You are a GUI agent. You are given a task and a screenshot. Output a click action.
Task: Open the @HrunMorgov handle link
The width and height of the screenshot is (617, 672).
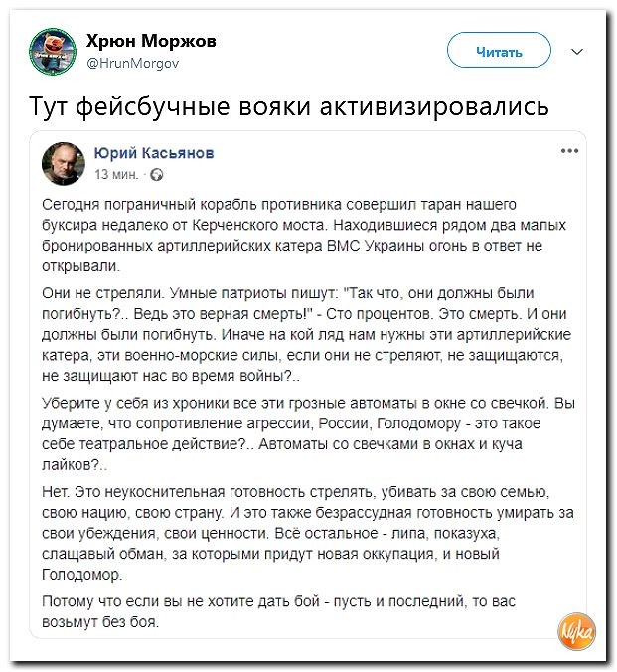coord(132,64)
